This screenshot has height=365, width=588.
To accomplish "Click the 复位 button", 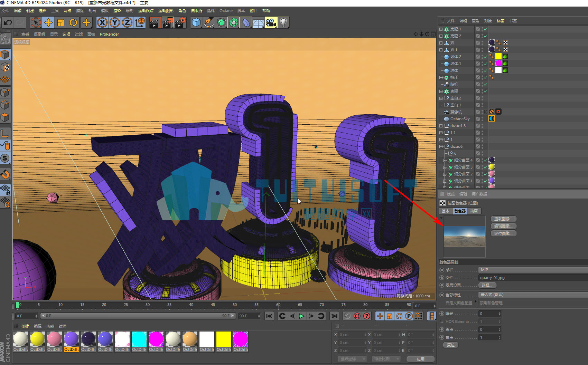I will pyautogui.click(x=451, y=345).
